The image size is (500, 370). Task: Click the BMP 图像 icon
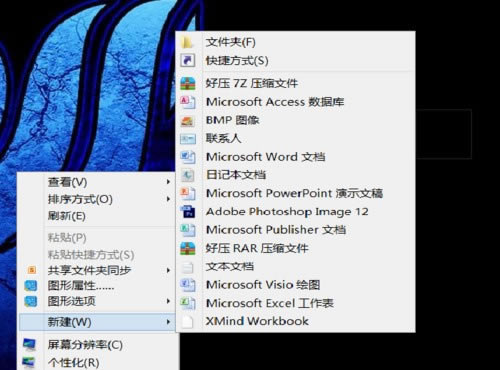pyautogui.click(x=188, y=120)
